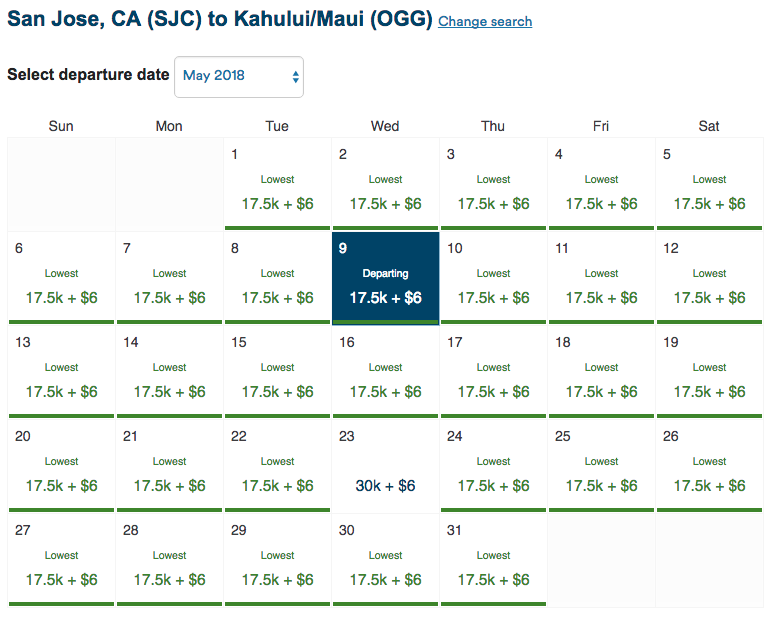Click Sunday May 6 lowest fare cell
This screenshot has width=776, height=625.
pyautogui.click(x=61, y=284)
